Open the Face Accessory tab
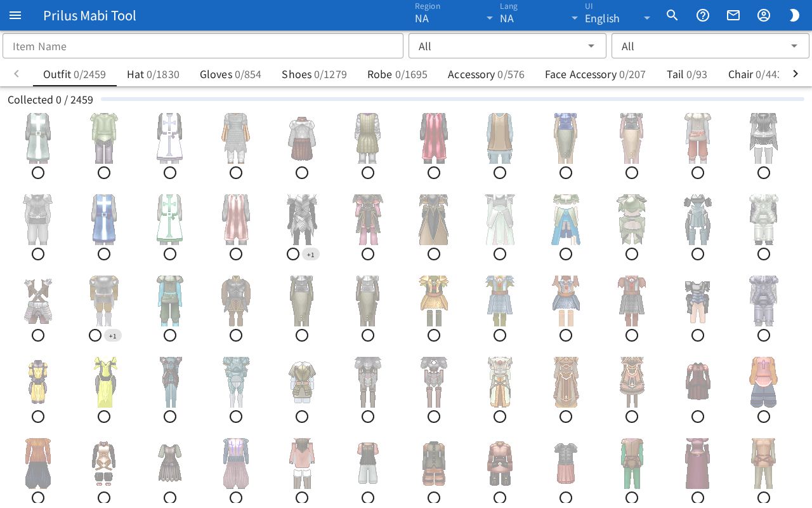Screen dimensions: 812x508 coord(595,74)
